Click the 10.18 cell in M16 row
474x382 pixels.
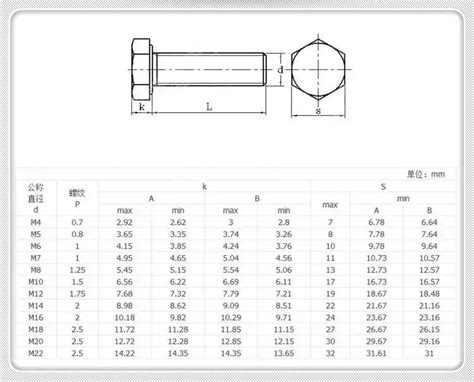[x=125, y=318]
